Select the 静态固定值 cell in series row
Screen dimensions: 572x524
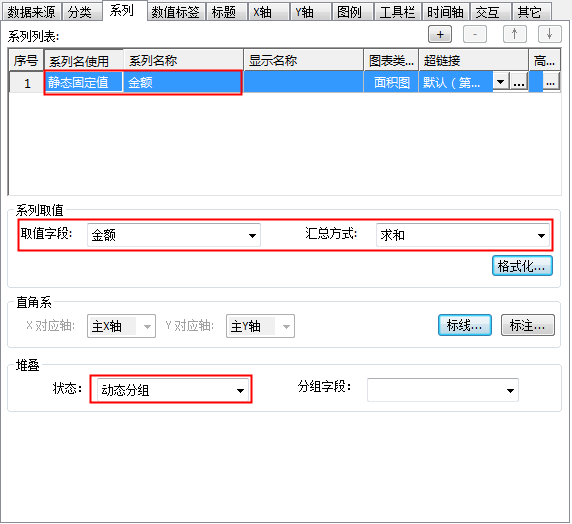click(x=84, y=82)
